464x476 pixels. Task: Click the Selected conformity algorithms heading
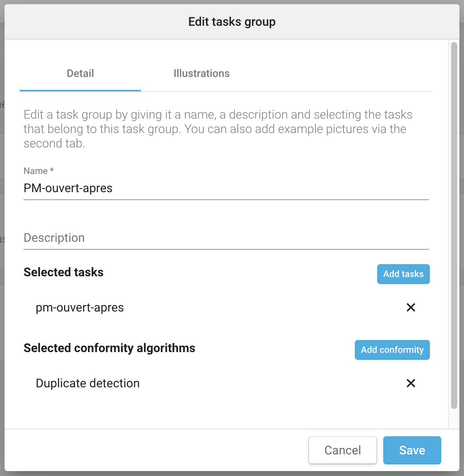coord(110,348)
